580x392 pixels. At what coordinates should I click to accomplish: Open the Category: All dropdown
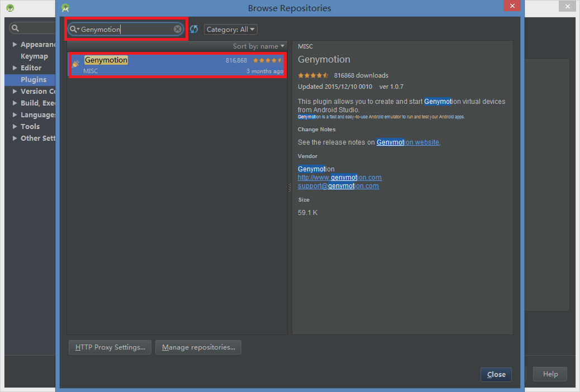[230, 29]
